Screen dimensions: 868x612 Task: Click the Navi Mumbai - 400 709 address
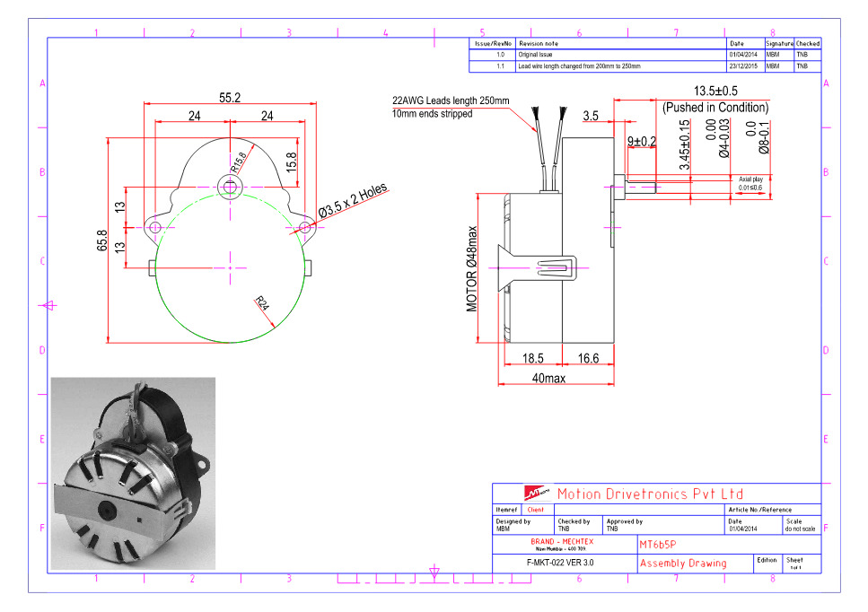(560, 549)
